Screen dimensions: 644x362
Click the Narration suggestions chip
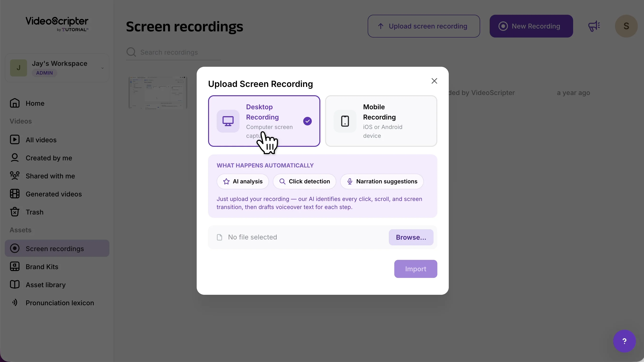(382, 181)
